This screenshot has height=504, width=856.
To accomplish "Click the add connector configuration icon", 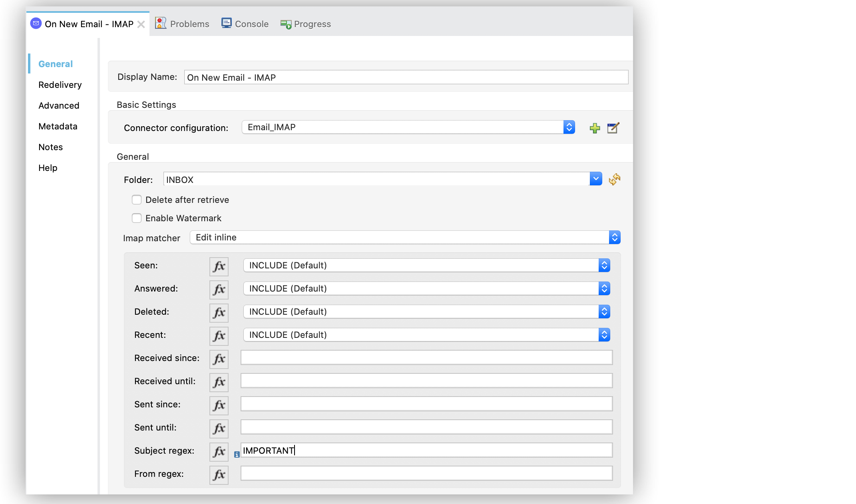I will pos(595,127).
